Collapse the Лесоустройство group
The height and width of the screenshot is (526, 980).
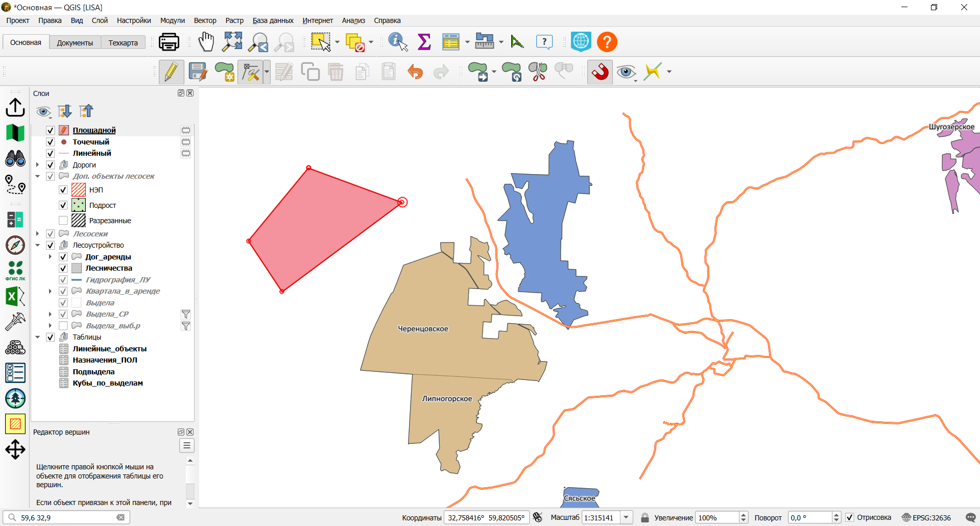(38, 245)
